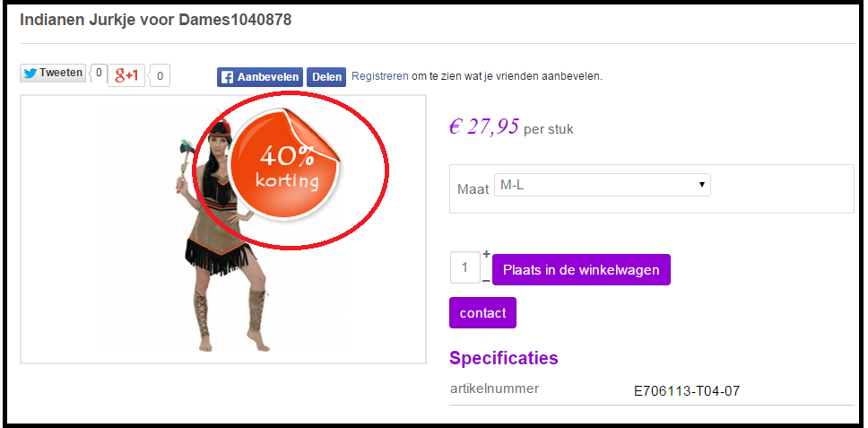Image resolution: width=868 pixels, height=428 pixels.
Task: Open the Maat size dropdown
Action: tap(603, 185)
